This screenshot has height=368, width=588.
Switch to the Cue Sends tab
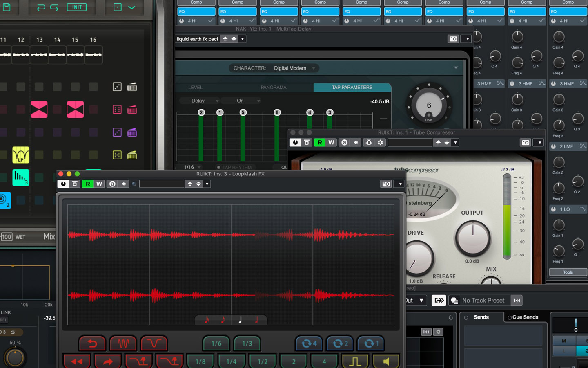[x=525, y=317]
